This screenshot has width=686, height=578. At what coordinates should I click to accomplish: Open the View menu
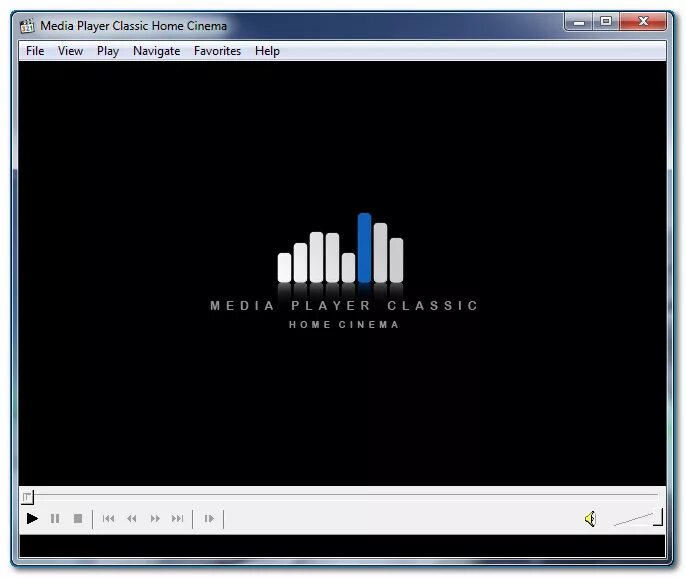pyautogui.click(x=70, y=51)
